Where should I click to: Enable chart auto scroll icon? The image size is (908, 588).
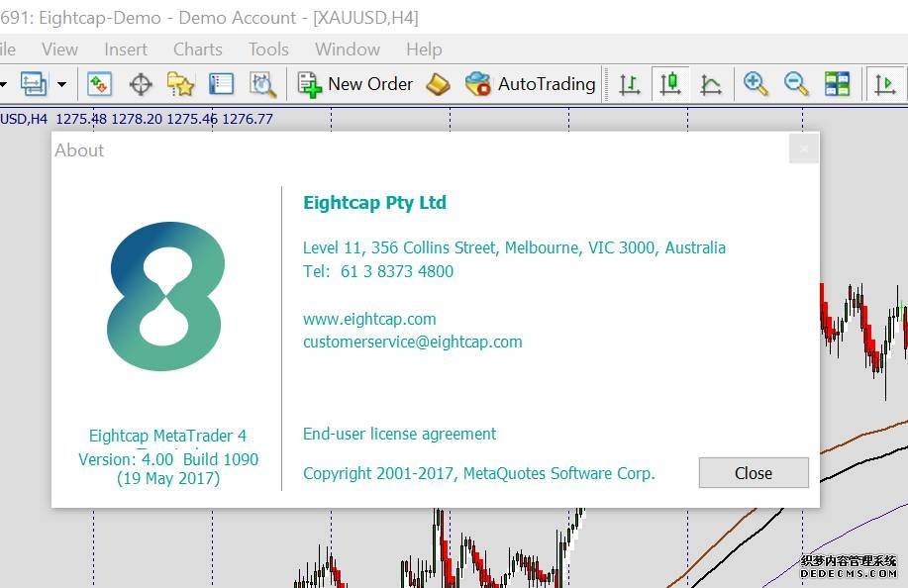885,84
